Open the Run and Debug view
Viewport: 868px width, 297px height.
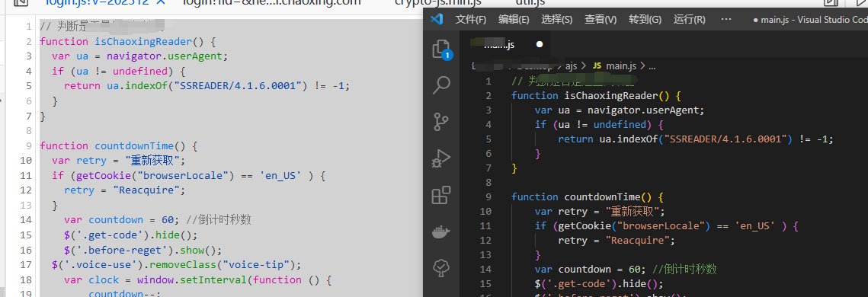pos(441,158)
